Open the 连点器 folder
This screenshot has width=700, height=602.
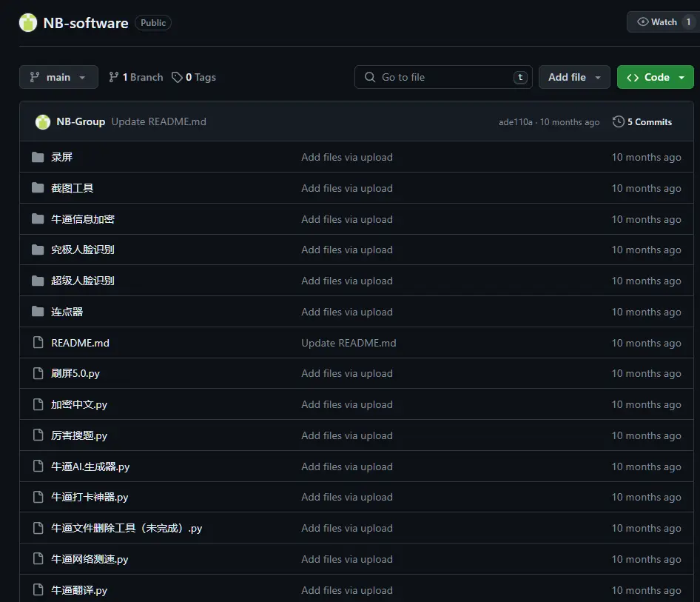(67, 311)
